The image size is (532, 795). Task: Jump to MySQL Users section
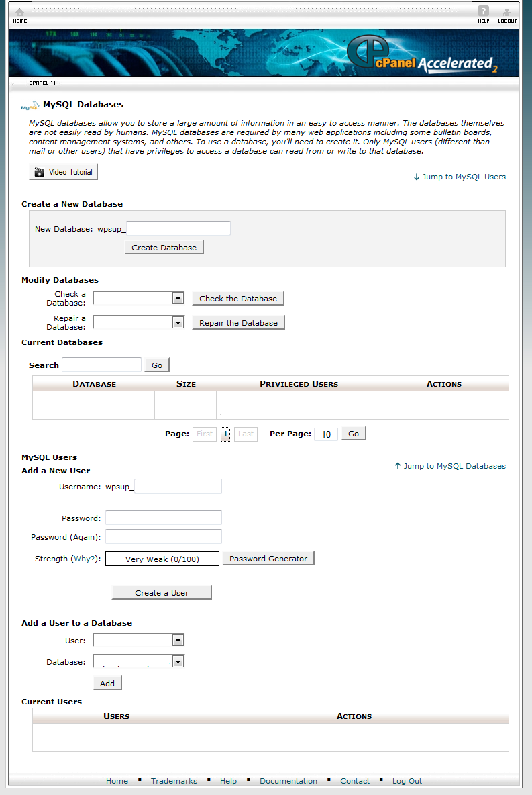click(x=460, y=177)
